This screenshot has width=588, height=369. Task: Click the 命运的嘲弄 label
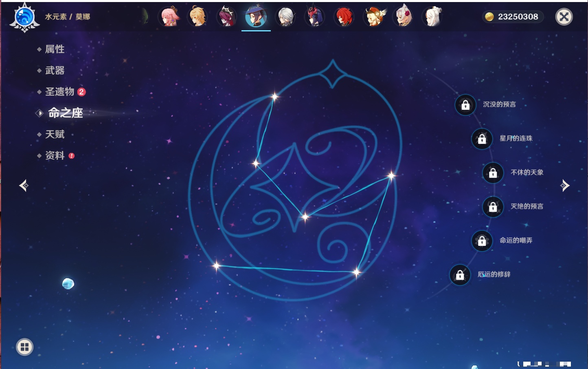pyautogui.click(x=516, y=241)
